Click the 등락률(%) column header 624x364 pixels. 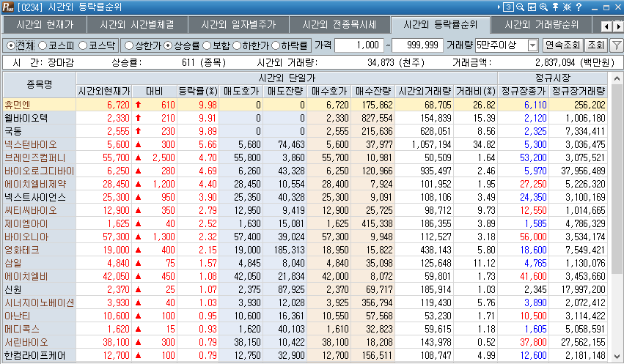(x=197, y=92)
